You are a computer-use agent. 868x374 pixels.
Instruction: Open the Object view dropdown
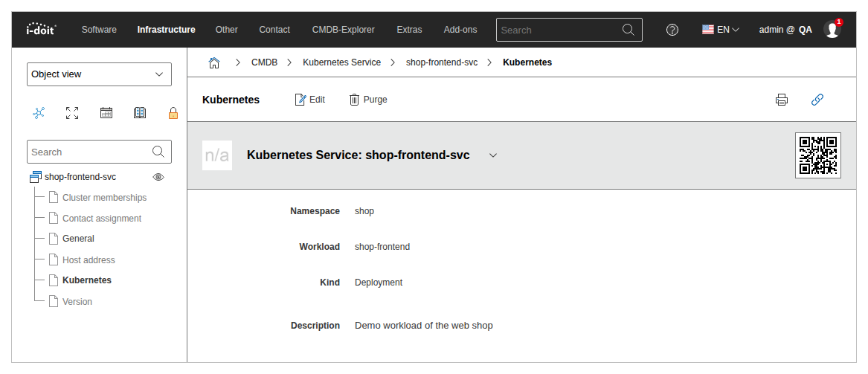[x=99, y=74]
